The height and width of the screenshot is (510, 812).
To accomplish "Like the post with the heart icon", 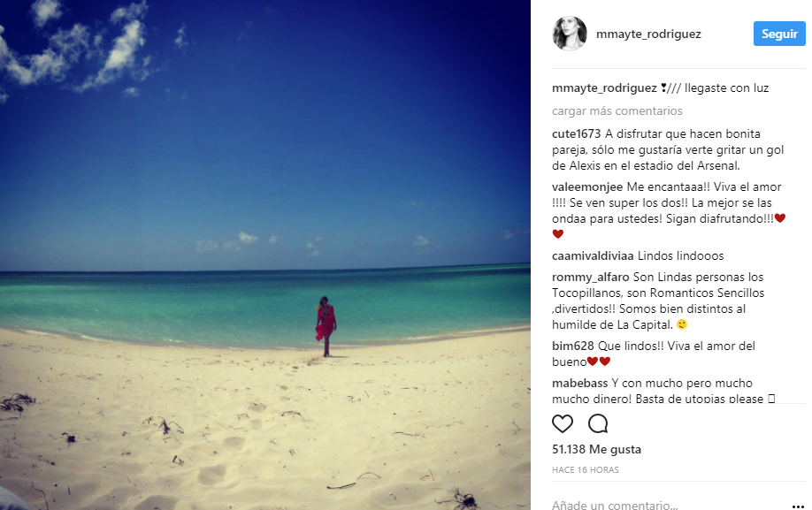I will (x=563, y=424).
